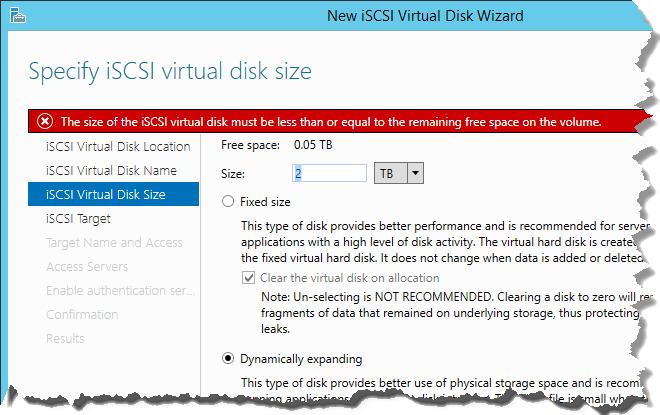The image size is (660, 415).
Task: Click the red error icon in the banner
Action: pos(44,121)
